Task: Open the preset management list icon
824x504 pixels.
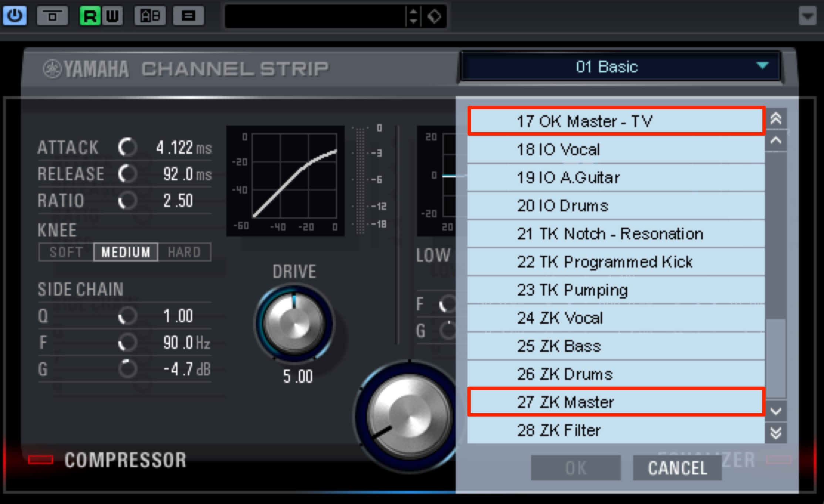Action: click(189, 16)
